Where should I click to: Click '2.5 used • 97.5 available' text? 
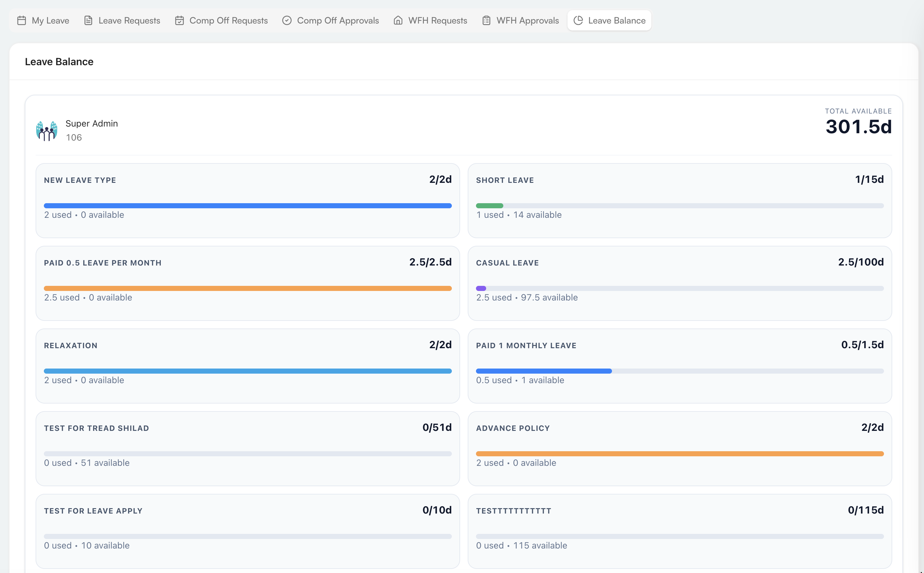(x=527, y=298)
